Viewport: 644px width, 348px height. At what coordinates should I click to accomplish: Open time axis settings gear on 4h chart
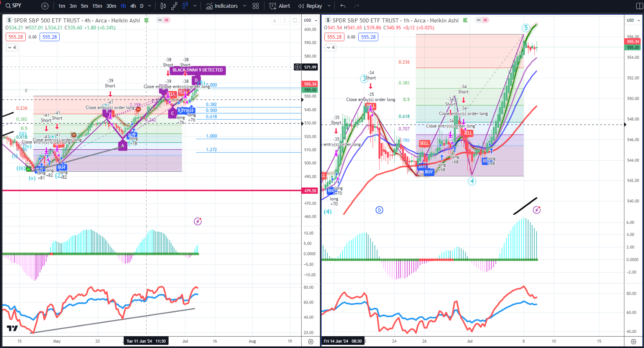click(311, 341)
